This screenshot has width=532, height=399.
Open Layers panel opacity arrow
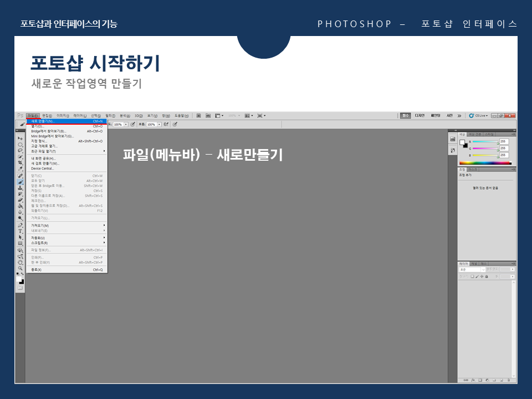point(513,269)
